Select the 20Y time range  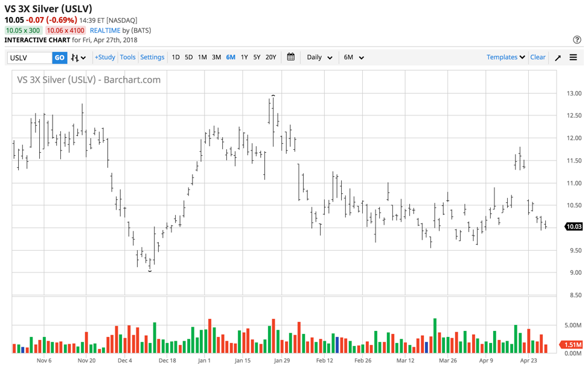pyautogui.click(x=270, y=57)
